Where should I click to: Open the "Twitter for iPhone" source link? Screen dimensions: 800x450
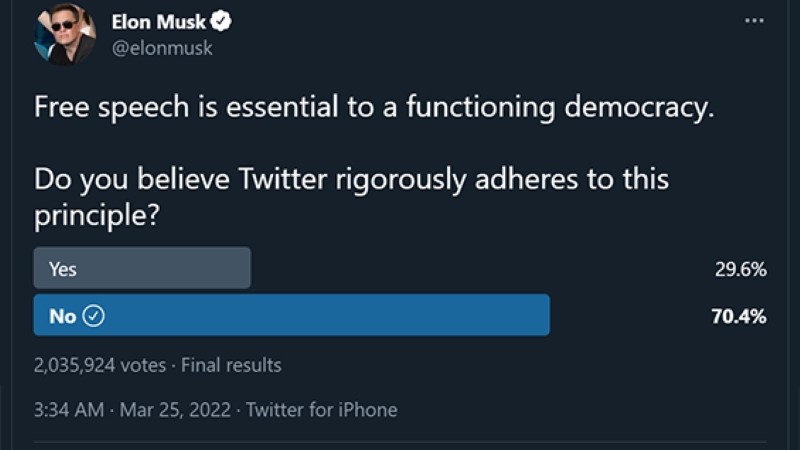coord(321,409)
